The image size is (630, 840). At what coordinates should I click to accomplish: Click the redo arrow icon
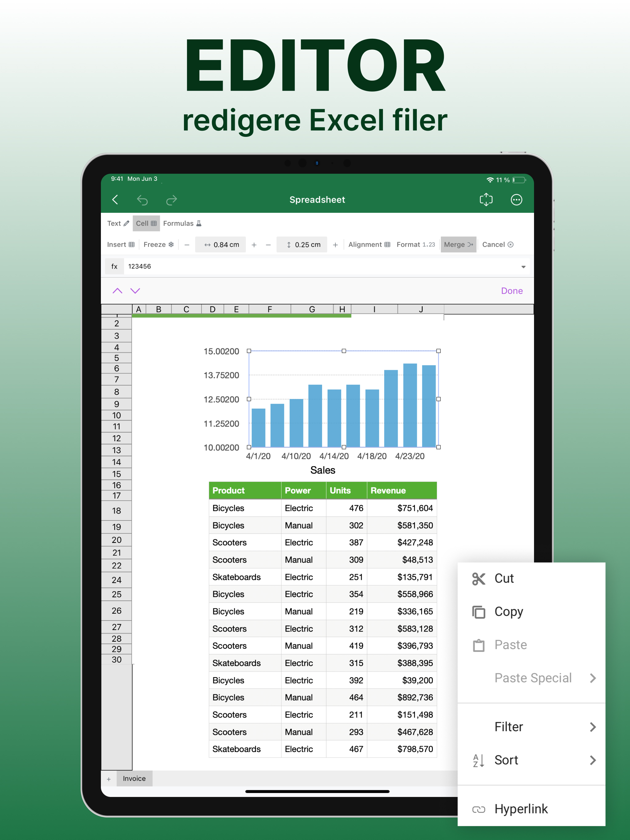coord(172,200)
